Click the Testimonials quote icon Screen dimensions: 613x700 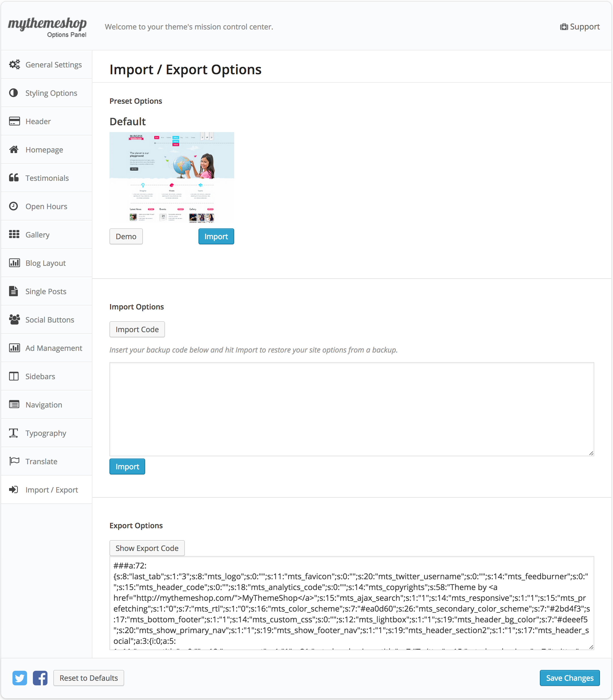pyautogui.click(x=14, y=178)
